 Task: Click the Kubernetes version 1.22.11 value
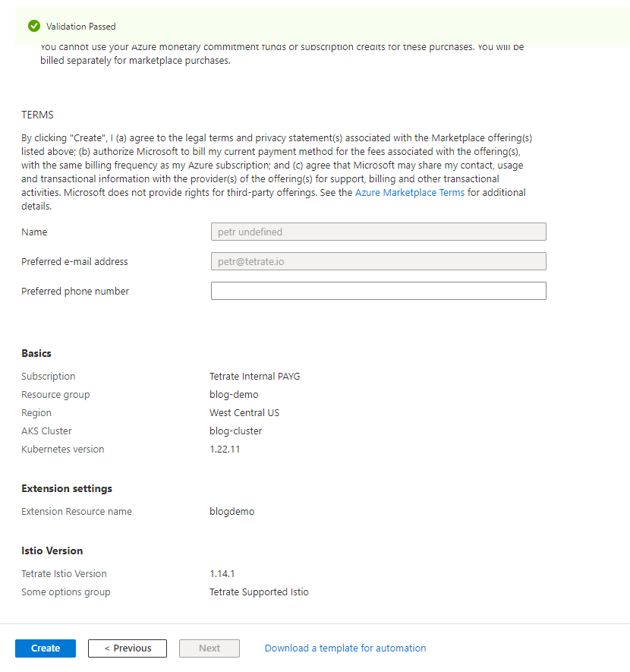(225, 450)
